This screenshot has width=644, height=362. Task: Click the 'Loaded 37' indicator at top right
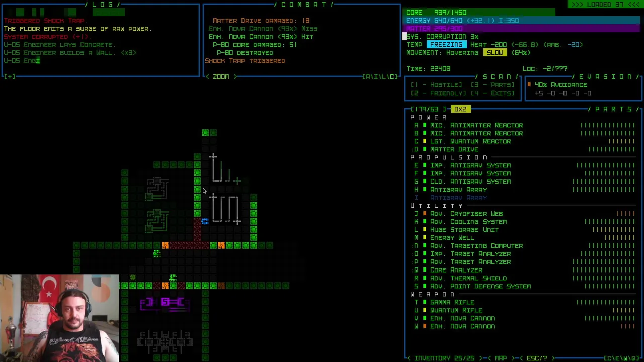[x=606, y=5]
